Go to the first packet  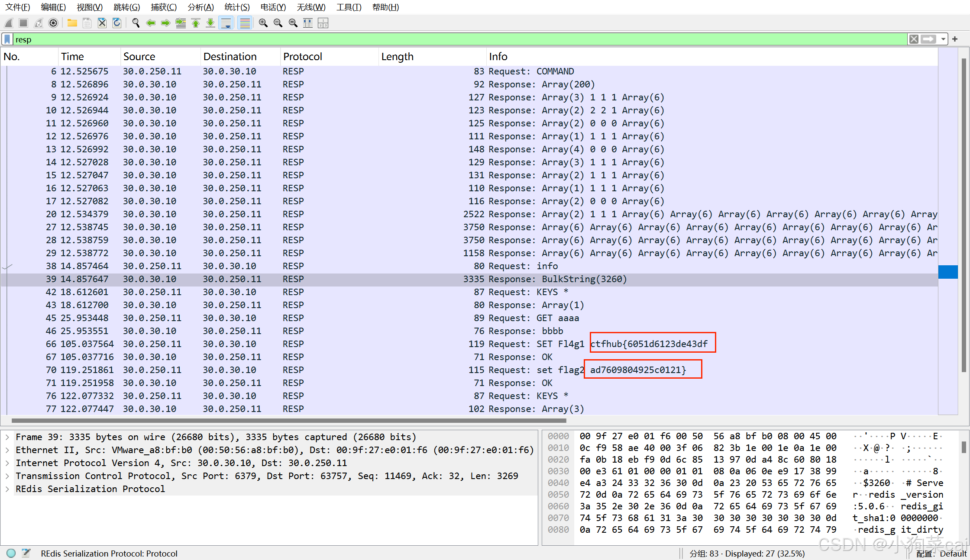(x=196, y=23)
